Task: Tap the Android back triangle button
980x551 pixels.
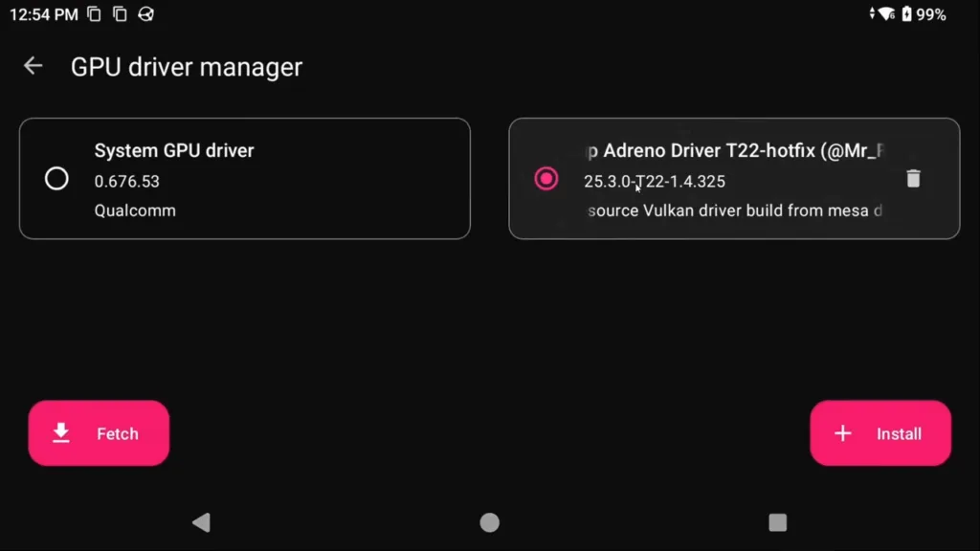Action: click(x=201, y=522)
